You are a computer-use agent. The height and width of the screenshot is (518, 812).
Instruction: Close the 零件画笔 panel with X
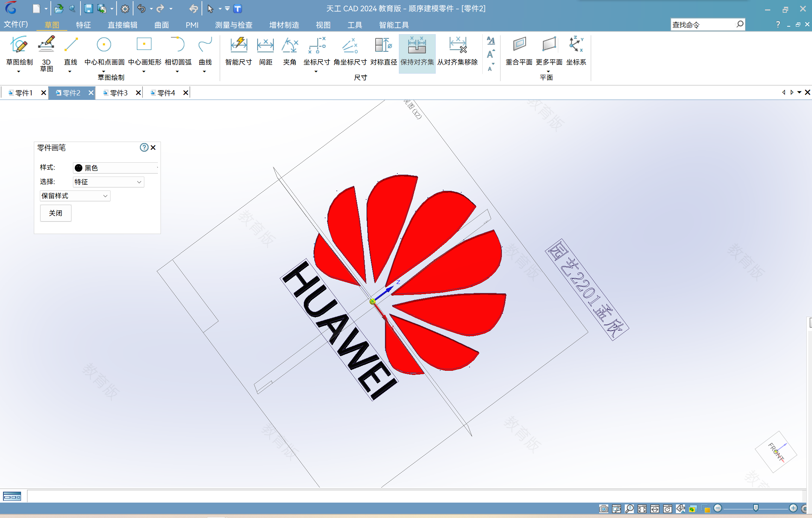point(153,147)
